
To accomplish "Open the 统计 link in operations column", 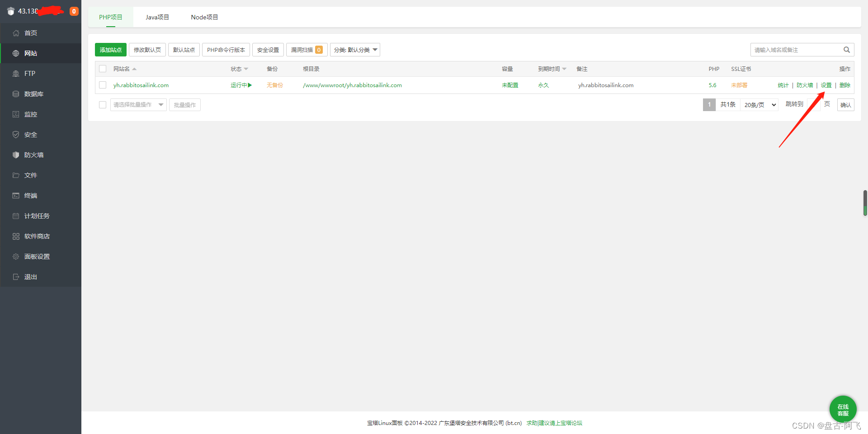I will click(x=783, y=85).
